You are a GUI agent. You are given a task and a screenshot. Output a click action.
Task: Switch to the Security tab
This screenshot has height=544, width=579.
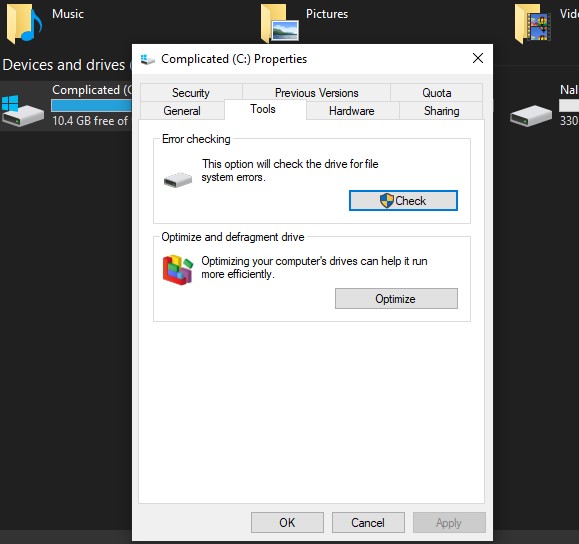coord(191,93)
